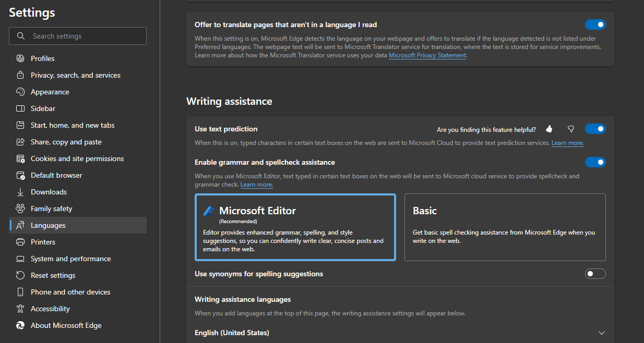644x343 pixels.
Task: Click the Profiles icon in sidebar
Action: (20, 58)
